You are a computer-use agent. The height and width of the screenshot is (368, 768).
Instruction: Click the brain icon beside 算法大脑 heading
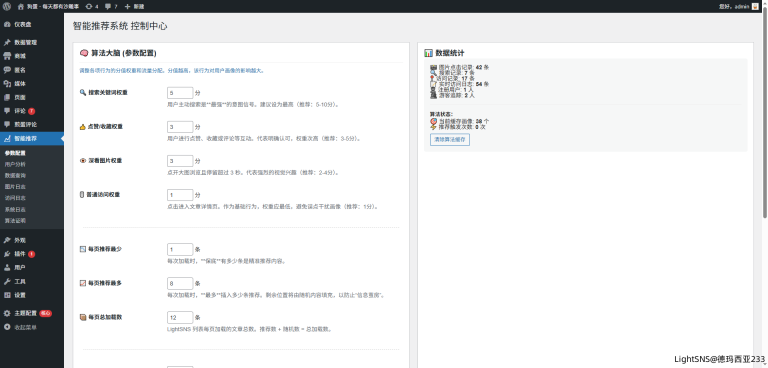click(x=84, y=53)
